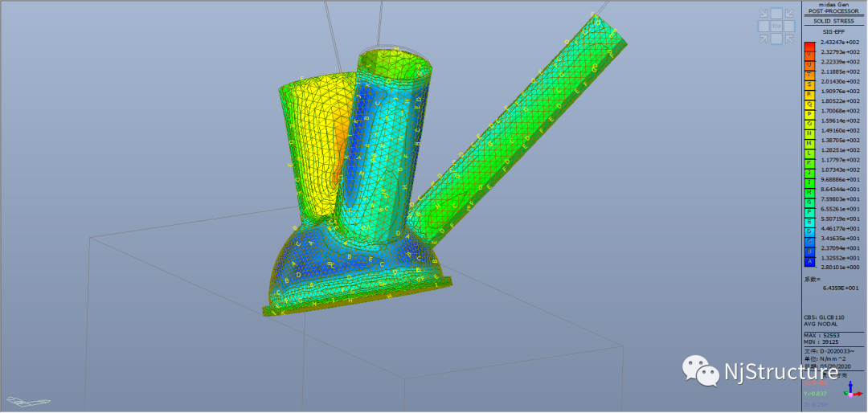Click the 'midas Gen' title text
This screenshot has height=413, width=868.
click(x=833, y=5)
